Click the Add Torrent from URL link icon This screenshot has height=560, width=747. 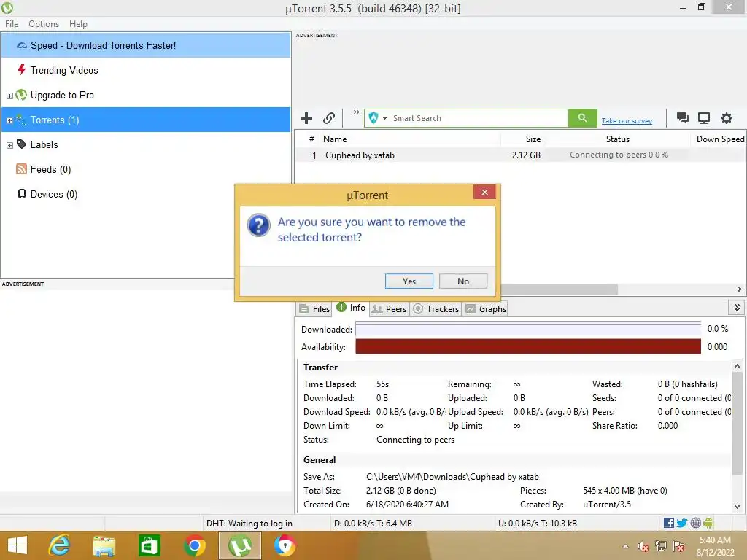click(329, 118)
